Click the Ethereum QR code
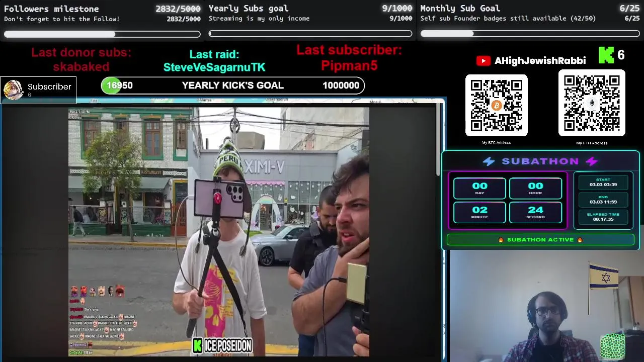644x362 pixels. point(592,103)
